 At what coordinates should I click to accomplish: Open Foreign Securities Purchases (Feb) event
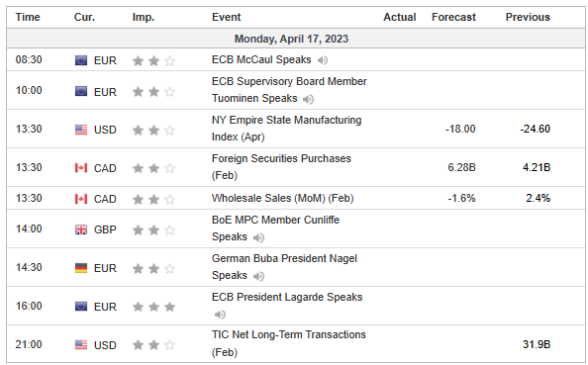pos(281,167)
